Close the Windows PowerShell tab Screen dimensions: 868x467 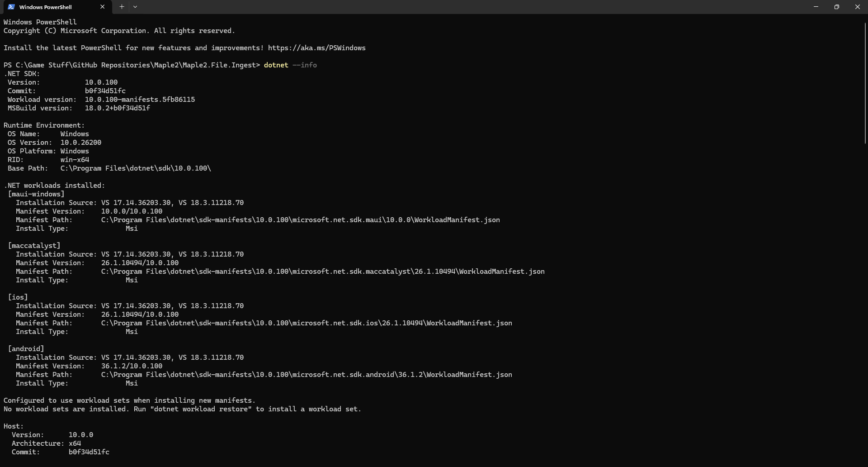coord(102,7)
